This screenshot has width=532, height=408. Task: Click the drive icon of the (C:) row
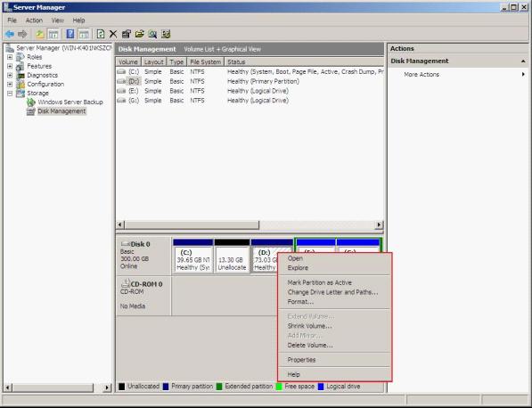point(121,72)
